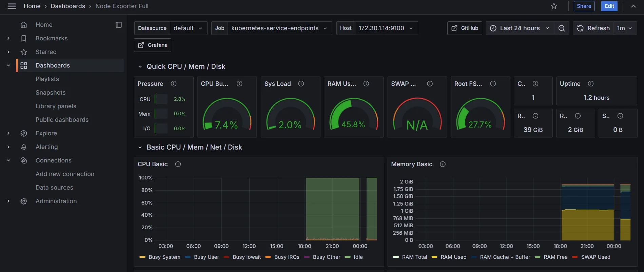Show info icon for 0 B panel

(x=620, y=116)
